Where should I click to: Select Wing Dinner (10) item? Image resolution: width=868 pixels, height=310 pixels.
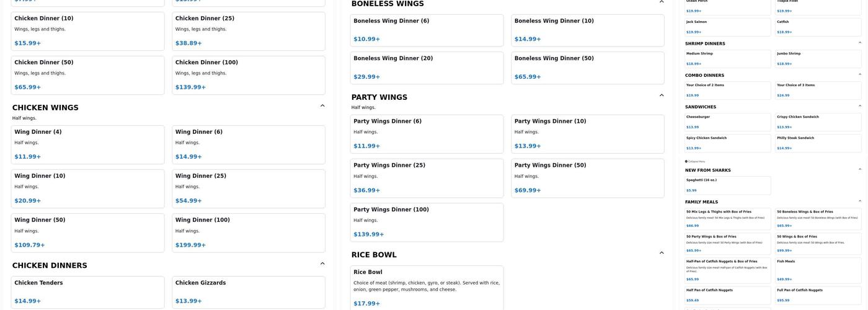pos(87,188)
